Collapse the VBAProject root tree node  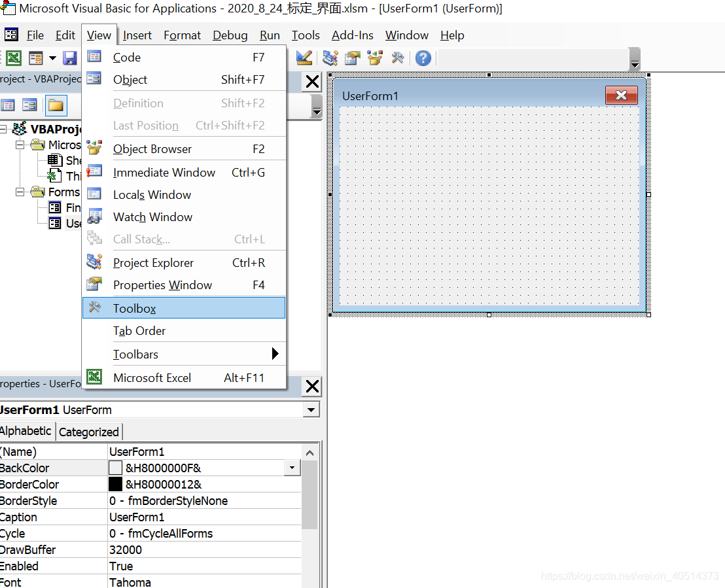3,129
